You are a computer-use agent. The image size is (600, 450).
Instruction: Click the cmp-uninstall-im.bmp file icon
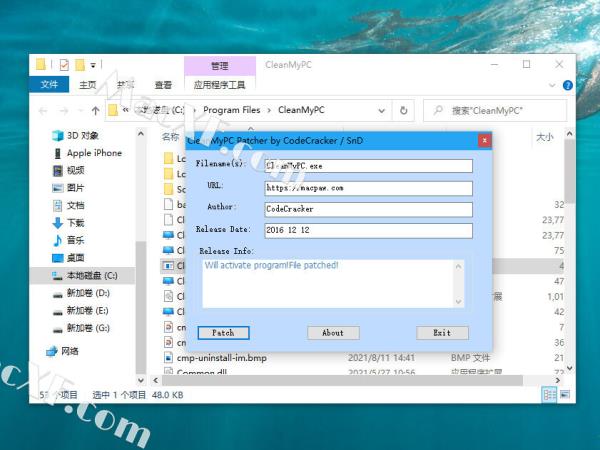(168, 358)
